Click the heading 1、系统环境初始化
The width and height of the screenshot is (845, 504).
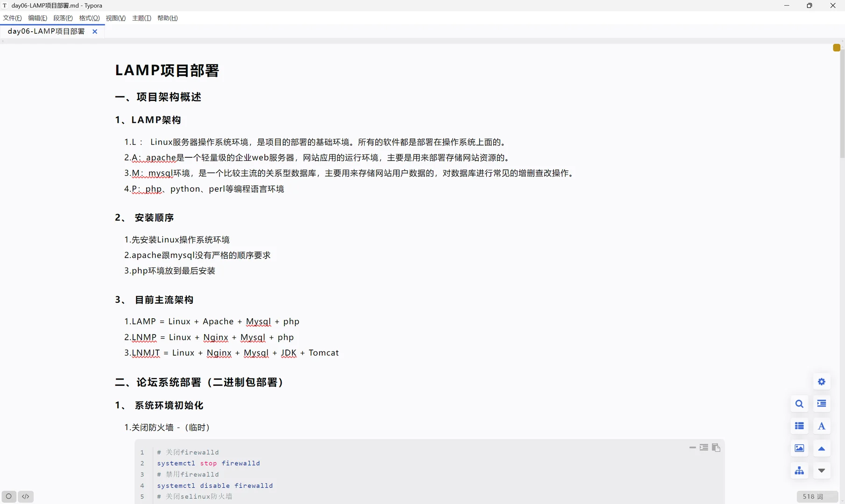click(159, 406)
